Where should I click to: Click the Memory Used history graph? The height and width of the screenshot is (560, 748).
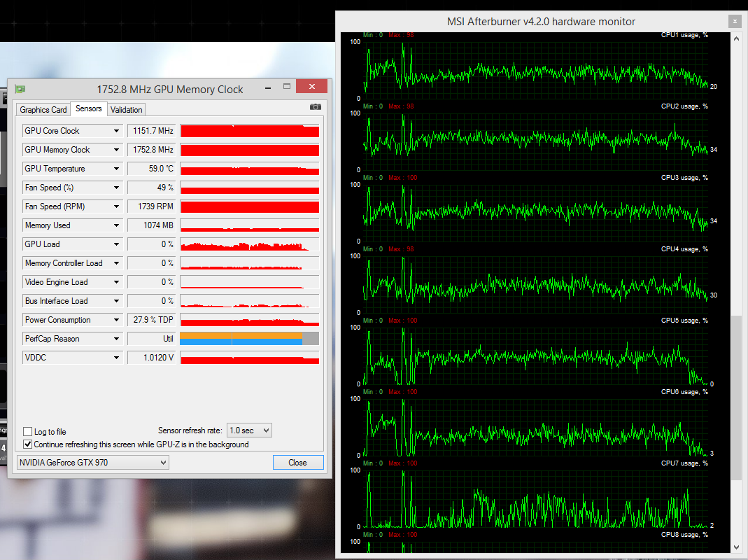tap(250, 225)
